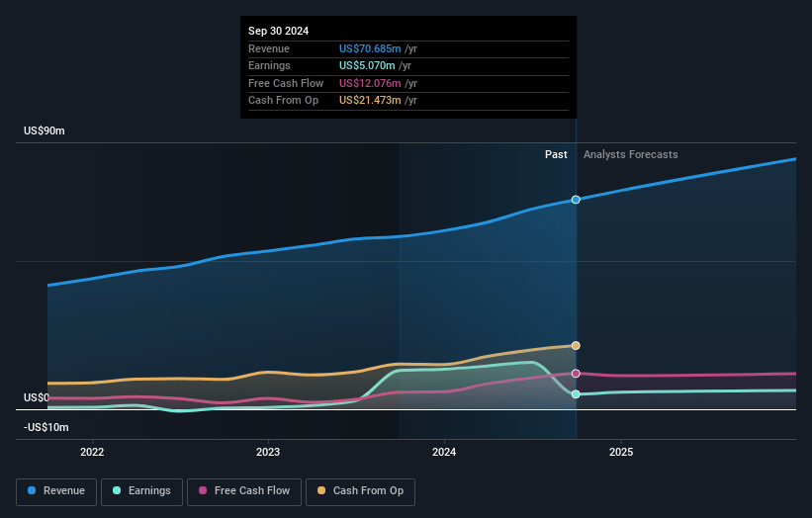The width and height of the screenshot is (812, 518).
Task: Click the teal Earnings data point marker
Action: coord(576,394)
